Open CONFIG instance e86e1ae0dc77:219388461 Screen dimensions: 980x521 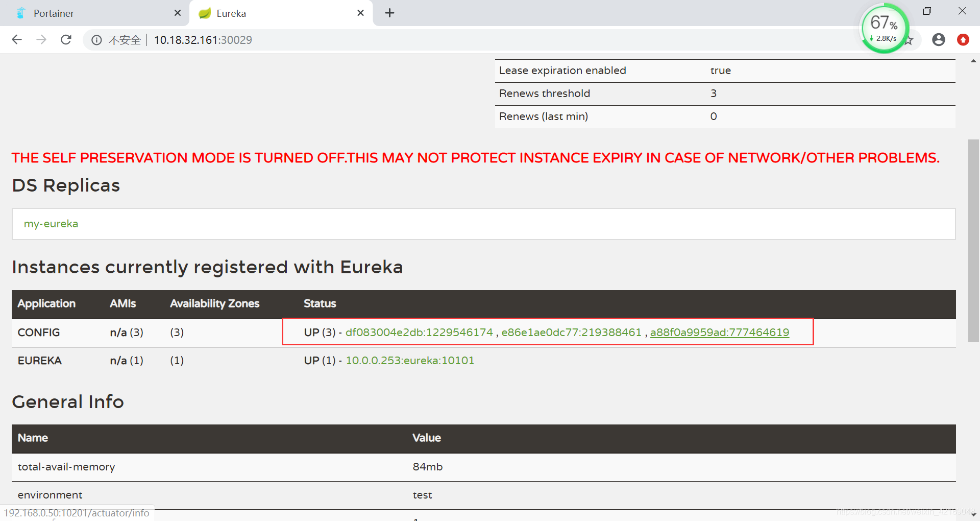571,333
